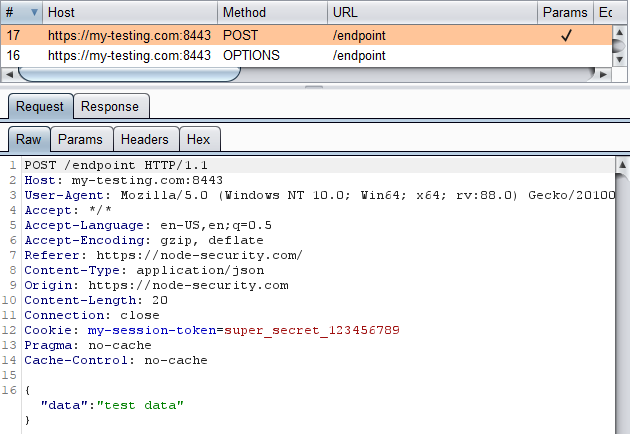Click the Params checkmark for request 17
The image size is (630, 434).
(565, 35)
